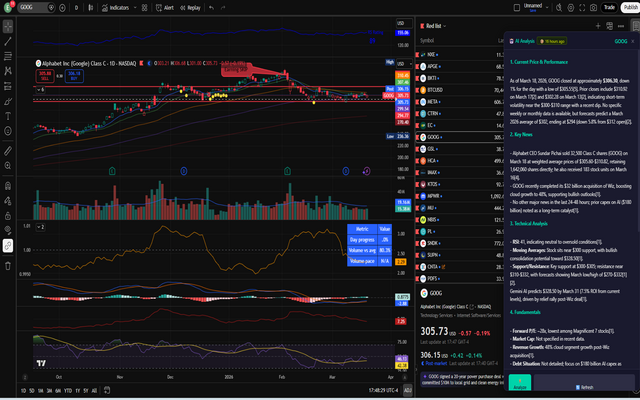The height and width of the screenshot is (400, 640).
Task: Open the watchlist three-dots menu
Action: pyautogui.click(x=621, y=26)
